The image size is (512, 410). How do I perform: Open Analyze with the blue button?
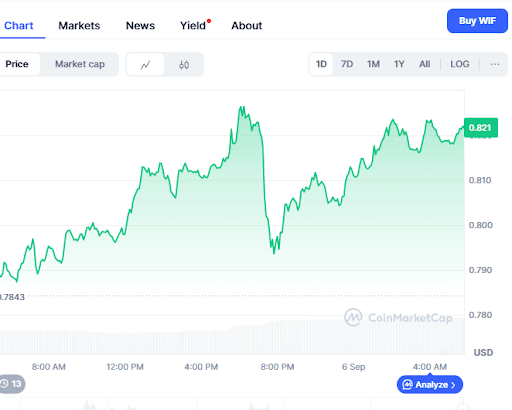pyautogui.click(x=430, y=385)
